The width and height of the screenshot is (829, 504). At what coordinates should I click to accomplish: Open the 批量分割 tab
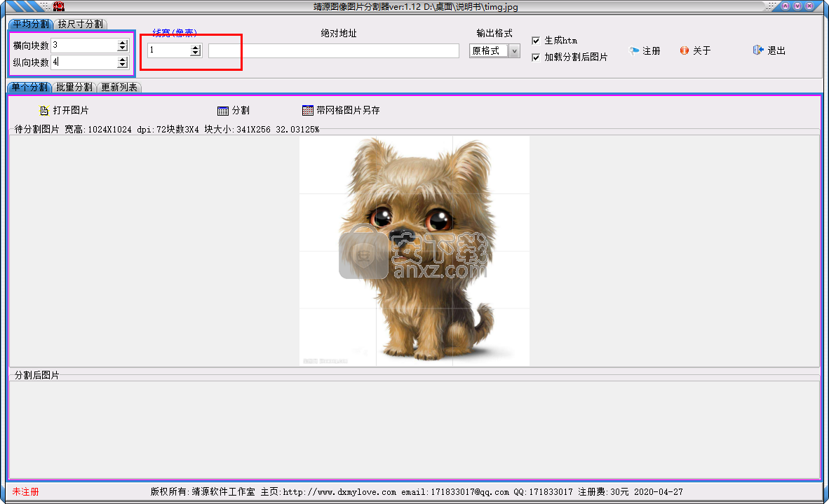pyautogui.click(x=74, y=87)
